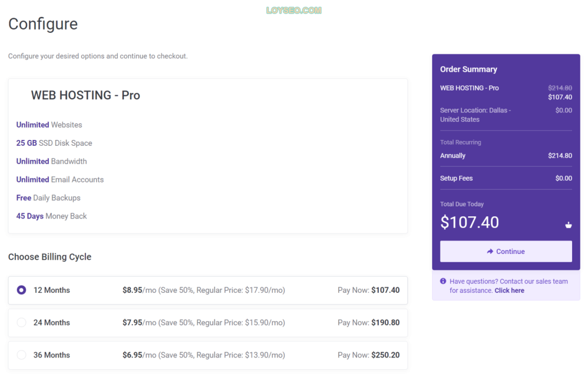Click Server Location Dallas text in summary
The width and height of the screenshot is (588, 378).
pyautogui.click(x=476, y=115)
